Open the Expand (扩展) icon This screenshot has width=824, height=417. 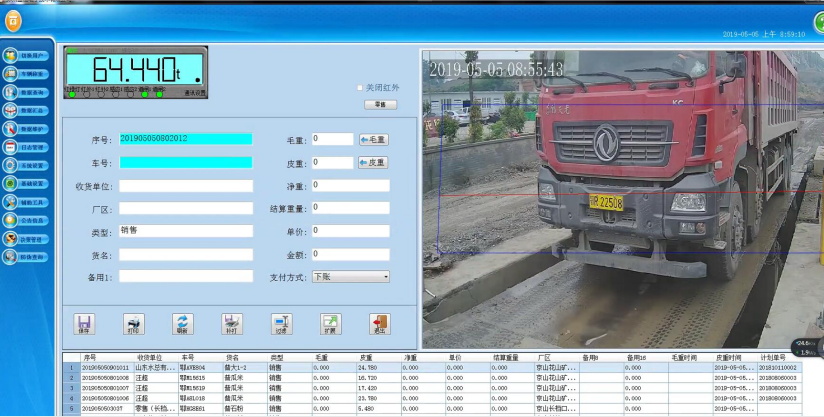(330, 323)
